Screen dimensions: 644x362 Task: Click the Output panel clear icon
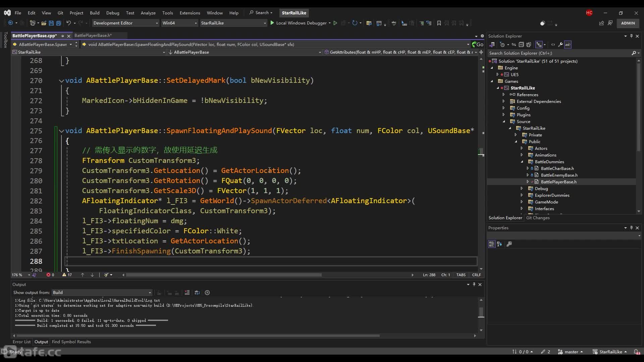click(x=187, y=292)
